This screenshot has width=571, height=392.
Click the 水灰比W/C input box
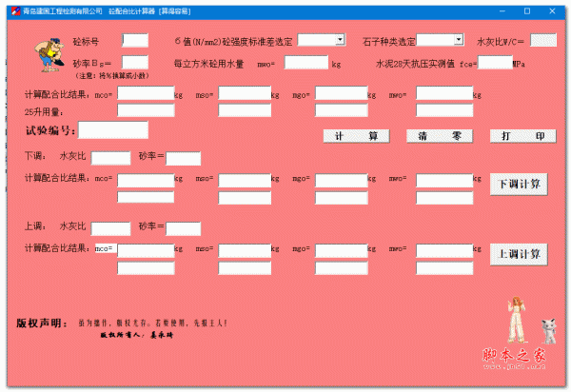[x=543, y=41]
